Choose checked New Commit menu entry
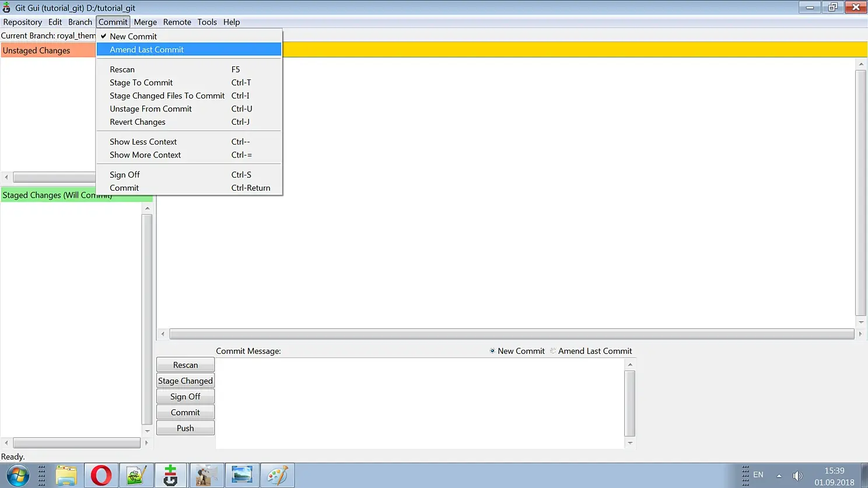868x488 pixels. click(189, 36)
